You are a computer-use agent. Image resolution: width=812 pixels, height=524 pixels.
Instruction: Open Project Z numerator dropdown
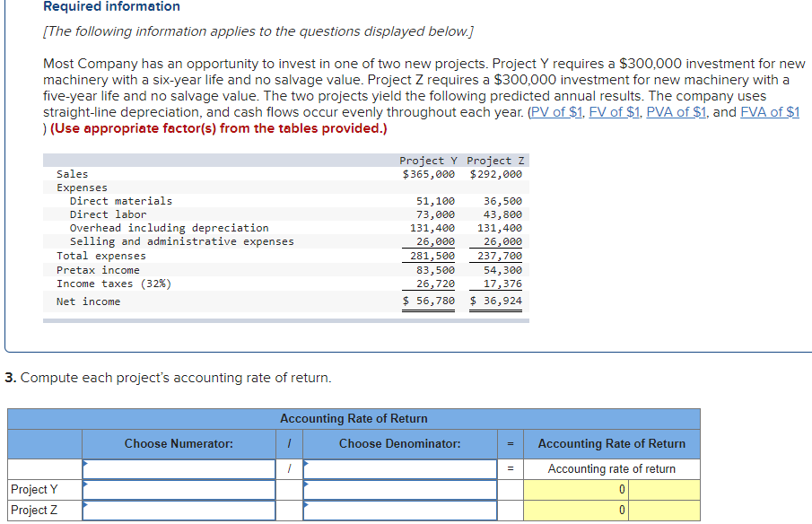[179, 511]
